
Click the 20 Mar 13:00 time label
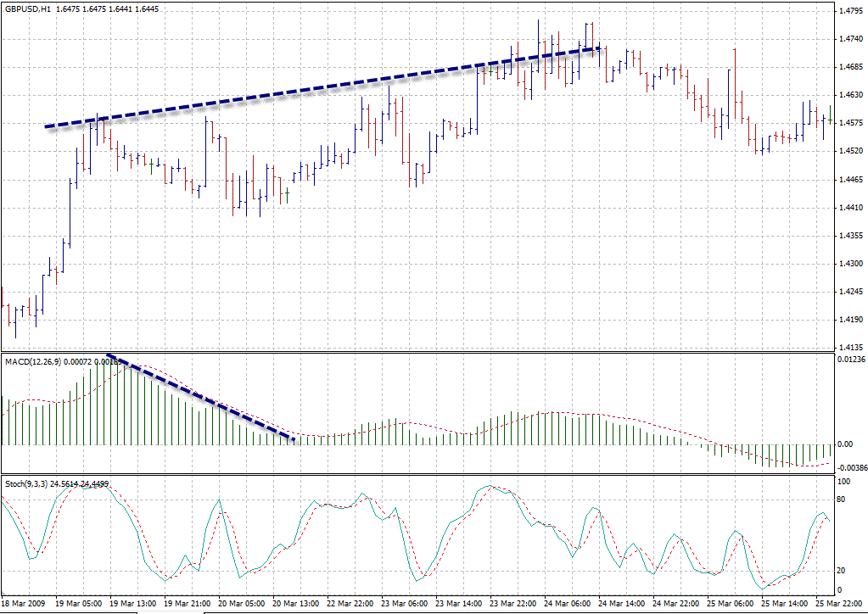tap(296, 602)
